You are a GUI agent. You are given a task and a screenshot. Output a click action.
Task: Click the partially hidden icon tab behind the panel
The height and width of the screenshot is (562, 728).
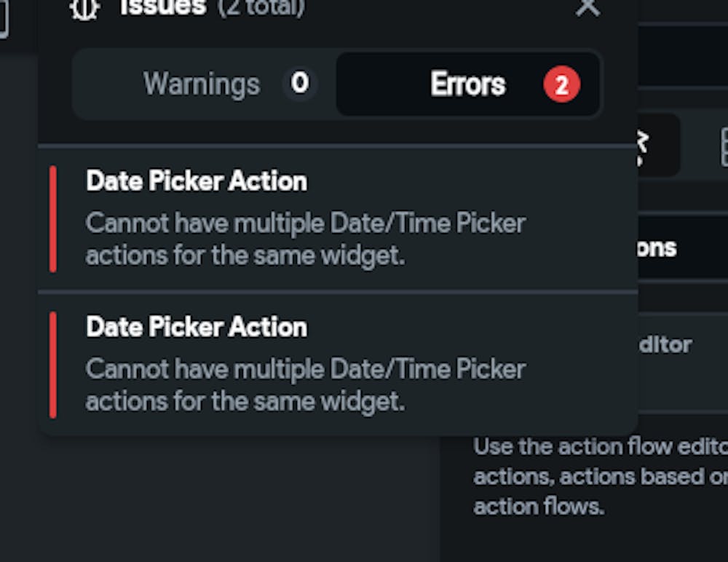[658, 146]
